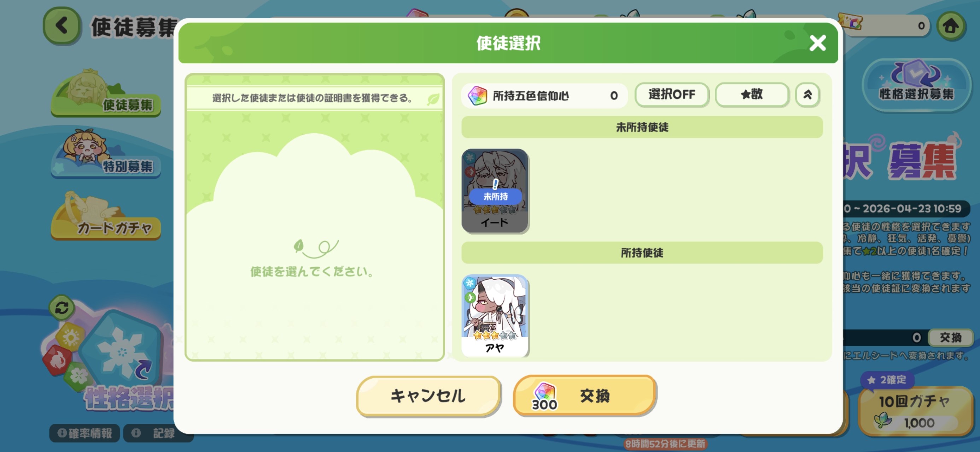Tap the 10回ガチャ 1,000 button

click(915, 411)
